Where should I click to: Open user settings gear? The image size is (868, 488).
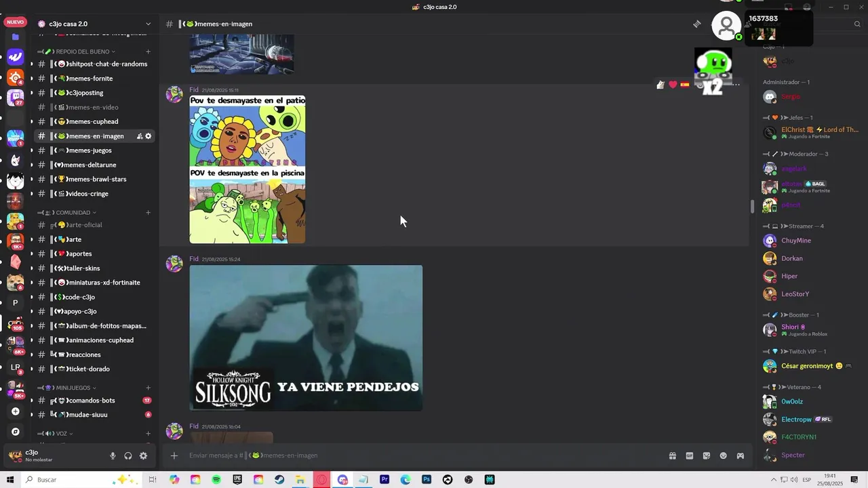point(143,456)
